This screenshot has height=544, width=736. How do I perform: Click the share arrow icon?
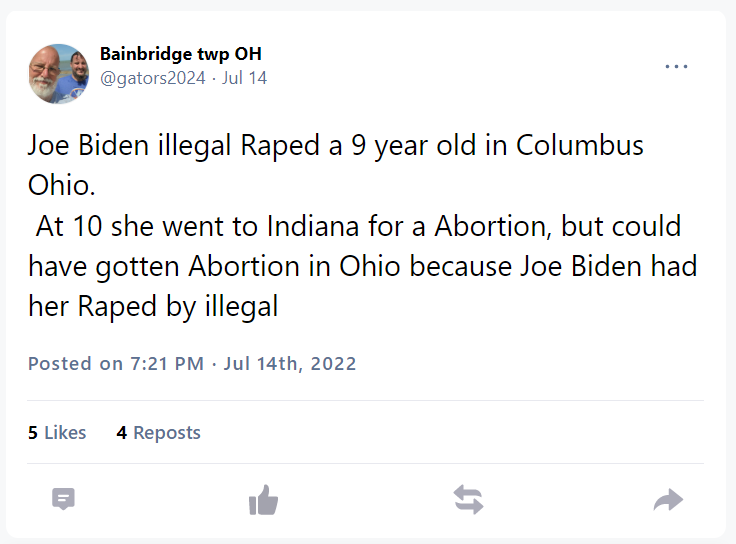[667, 499]
